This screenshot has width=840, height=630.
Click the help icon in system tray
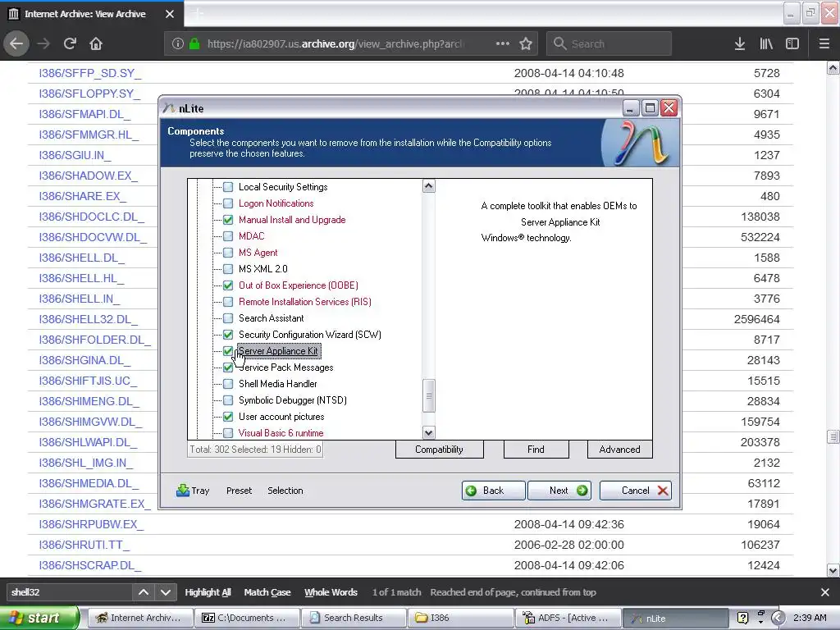(x=742, y=618)
